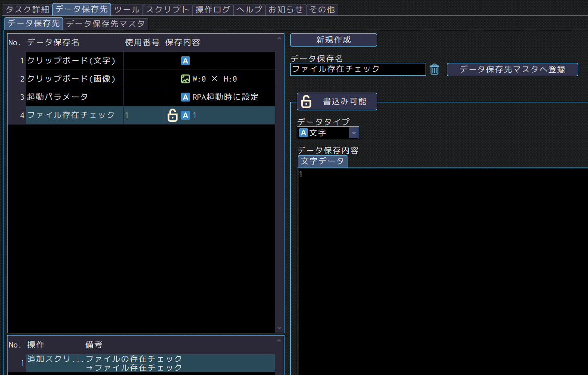
Task: Click the text type icon in 起動パラメータ row
Action: 185,97
